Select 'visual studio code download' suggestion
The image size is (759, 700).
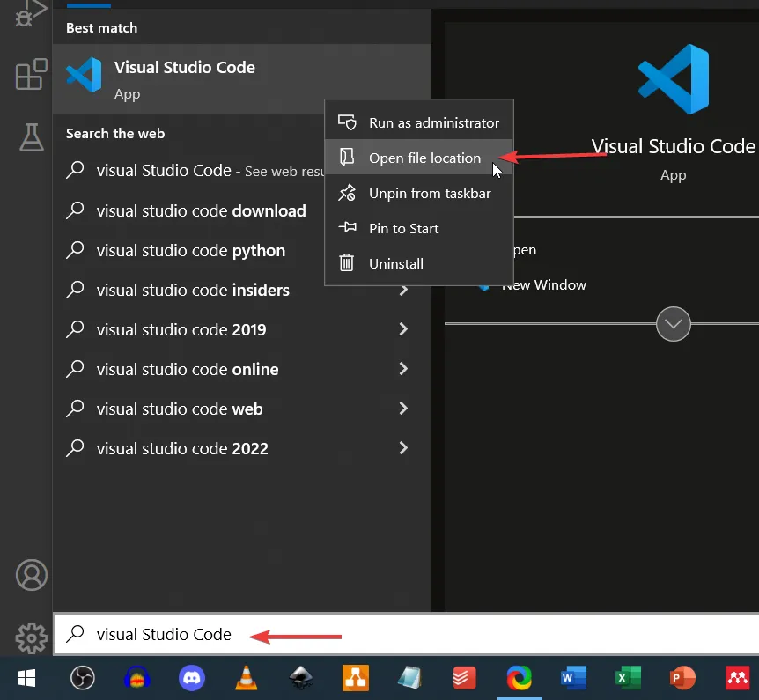pyautogui.click(x=188, y=210)
